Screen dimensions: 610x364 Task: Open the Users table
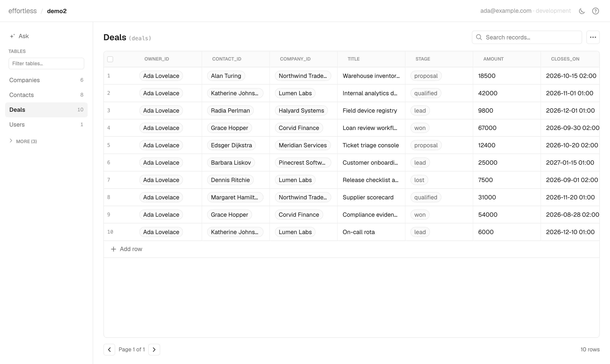(x=46, y=125)
